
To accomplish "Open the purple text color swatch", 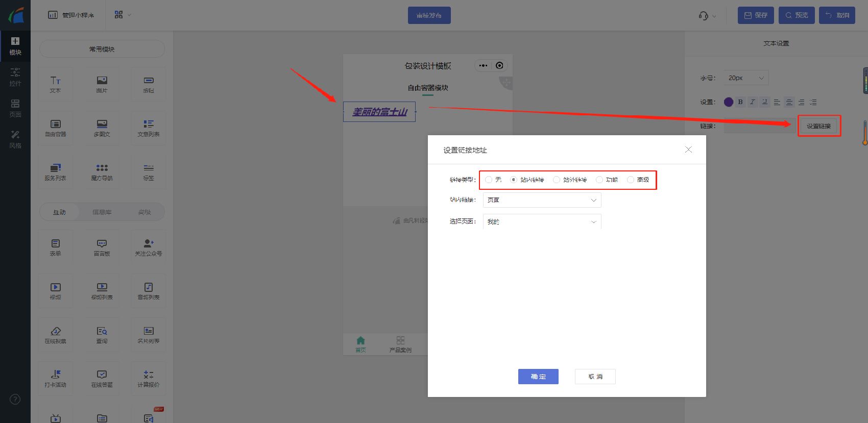I will [729, 102].
